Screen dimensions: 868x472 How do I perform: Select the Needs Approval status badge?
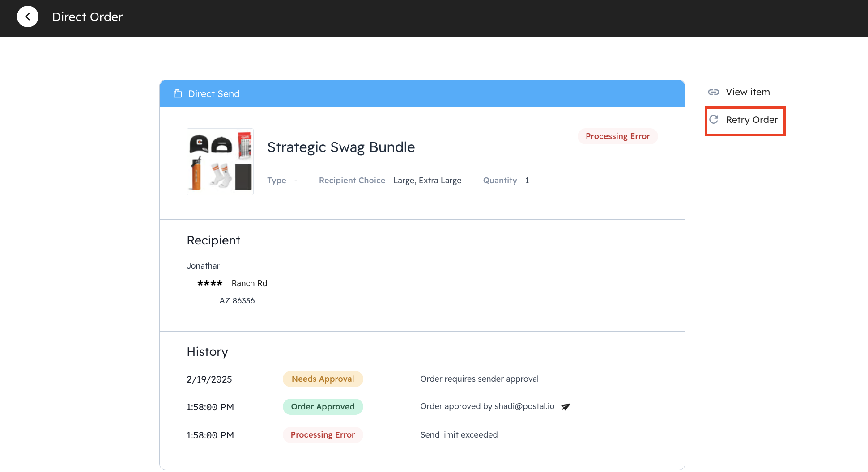tap(323, 379)
